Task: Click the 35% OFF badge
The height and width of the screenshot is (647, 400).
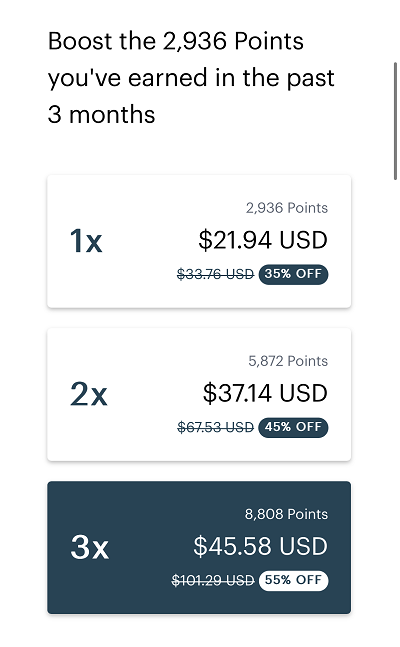Action: point(293,274)
